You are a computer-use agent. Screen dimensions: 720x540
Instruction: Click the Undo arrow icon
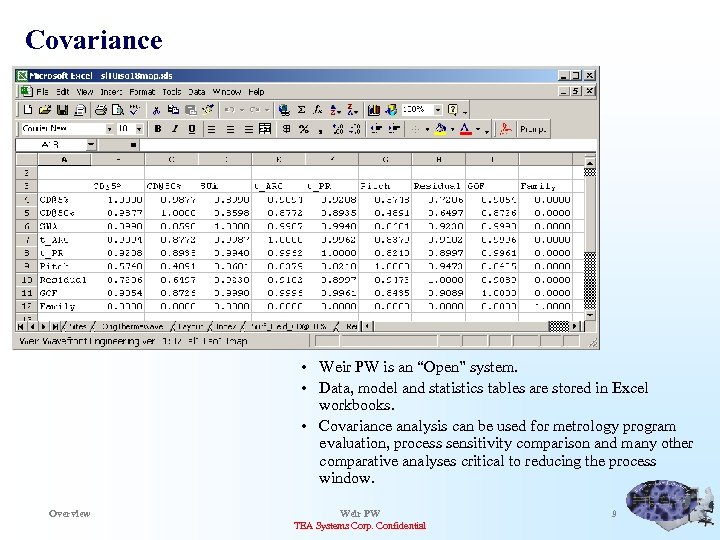click(230, 110)
